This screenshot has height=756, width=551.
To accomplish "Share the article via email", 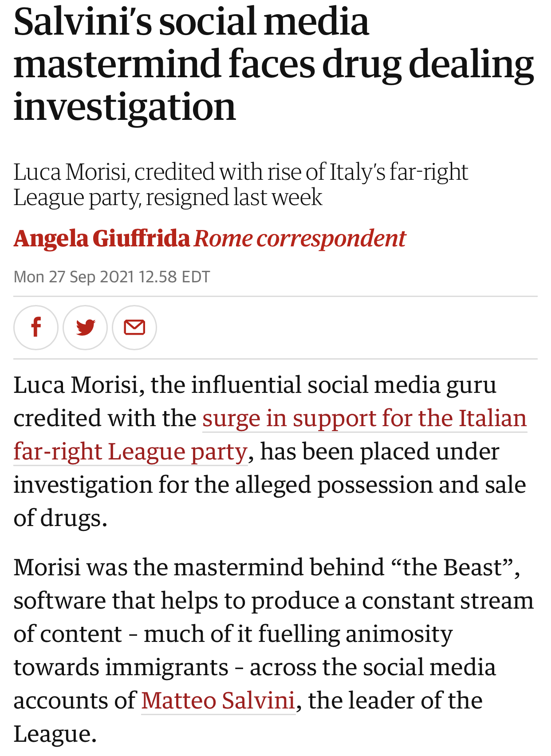I will (134, 328).
